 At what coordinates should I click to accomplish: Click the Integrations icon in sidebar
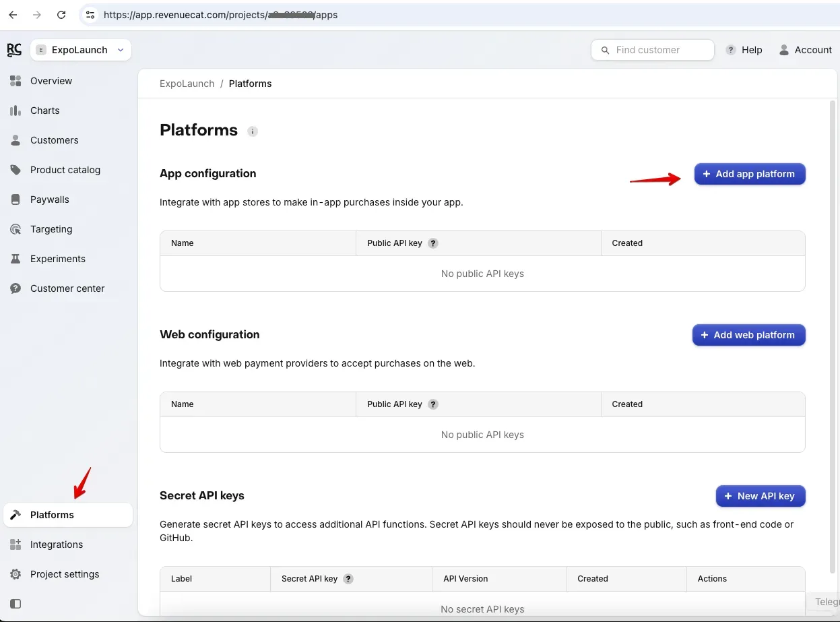click(15, 545)
